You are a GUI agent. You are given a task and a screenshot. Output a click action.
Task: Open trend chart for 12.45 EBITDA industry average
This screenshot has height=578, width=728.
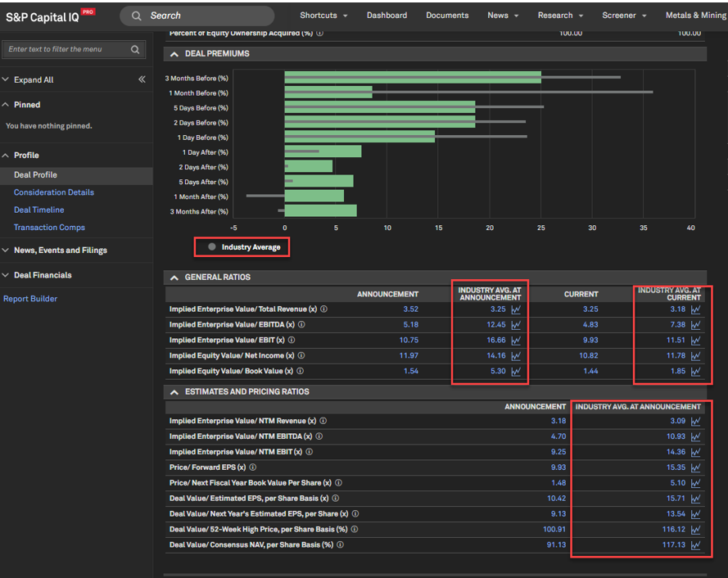[x=516, y=325]
